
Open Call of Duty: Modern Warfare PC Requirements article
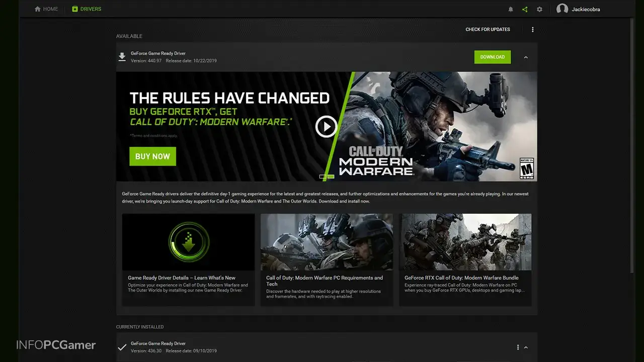(325, 281)
